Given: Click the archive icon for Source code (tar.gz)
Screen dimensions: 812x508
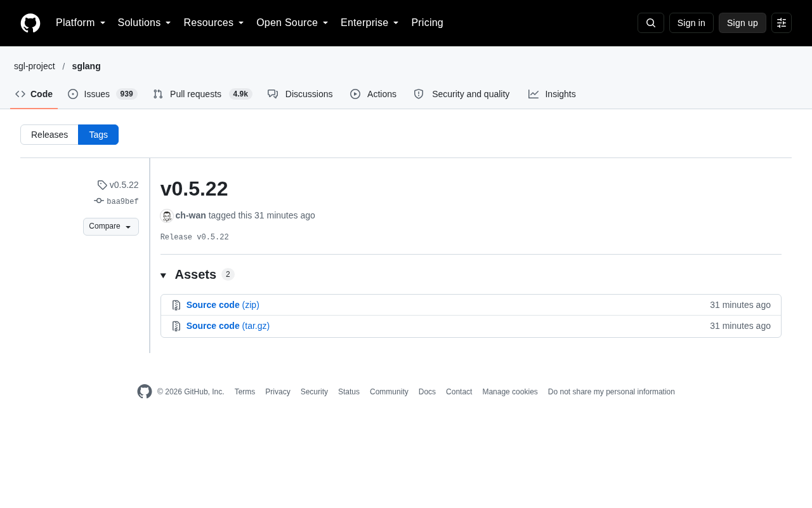Looking at the screenshot, I should click(176, 326).
